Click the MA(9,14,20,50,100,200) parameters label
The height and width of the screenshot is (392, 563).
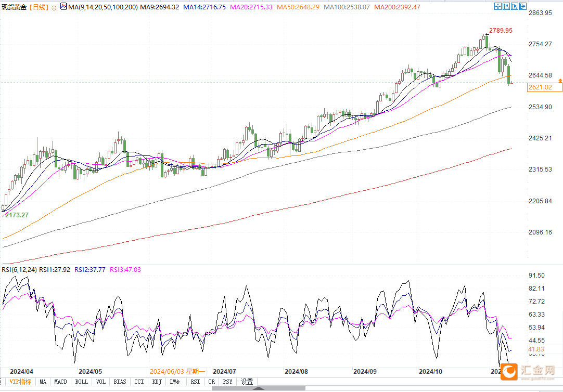103,7
